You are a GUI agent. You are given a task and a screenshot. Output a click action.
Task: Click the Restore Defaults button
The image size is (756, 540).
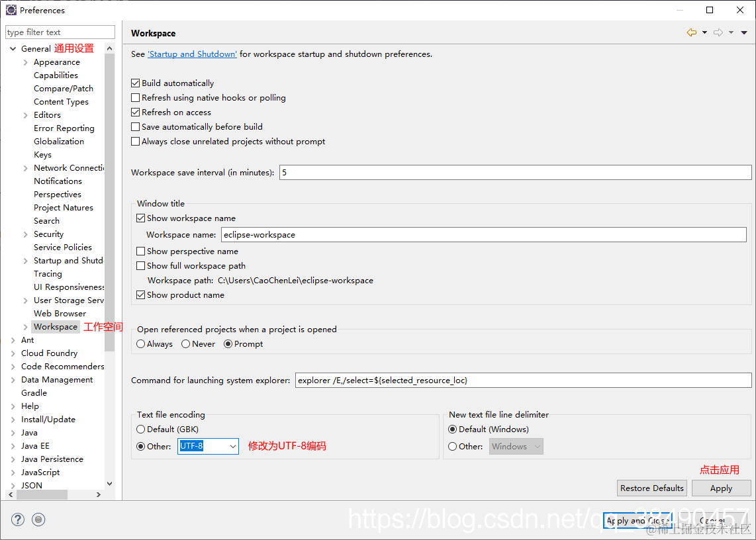pos(652,488)
